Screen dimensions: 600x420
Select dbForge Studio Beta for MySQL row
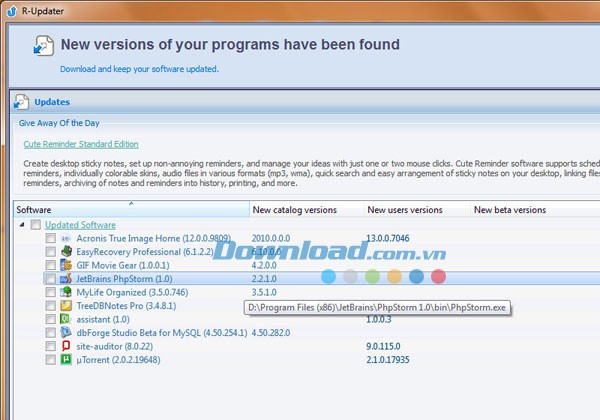click(162, 333)
